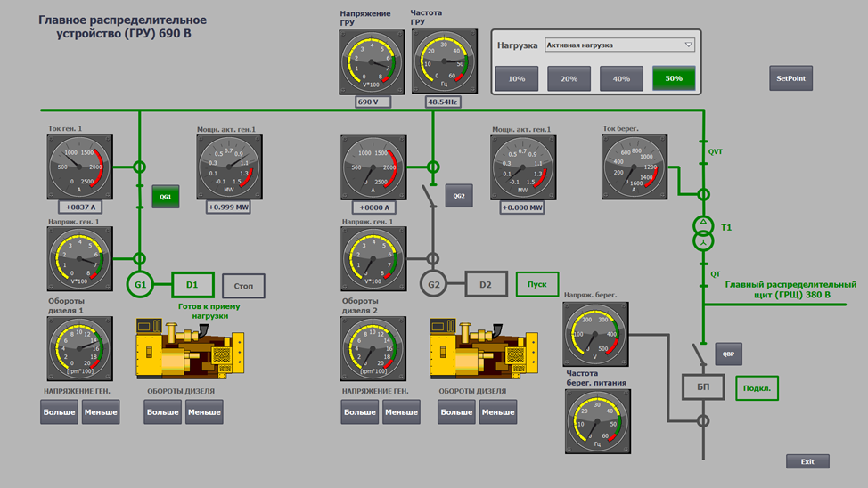The height and width of the screenshot is (488, 868).
Task: Click the Обороты дизеля 1 tachometer
Action: (79, 348)
